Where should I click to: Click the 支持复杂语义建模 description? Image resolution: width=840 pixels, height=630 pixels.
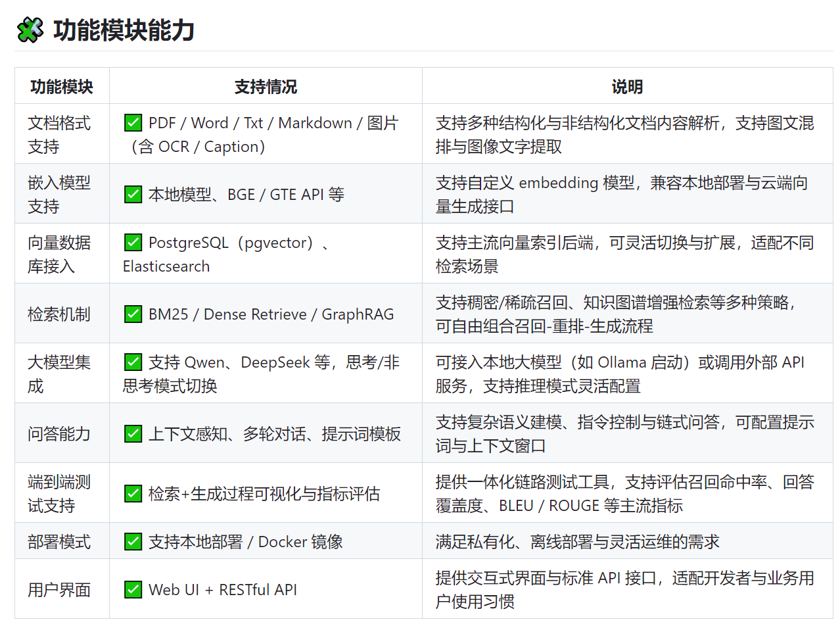click(x=624, y=433)
